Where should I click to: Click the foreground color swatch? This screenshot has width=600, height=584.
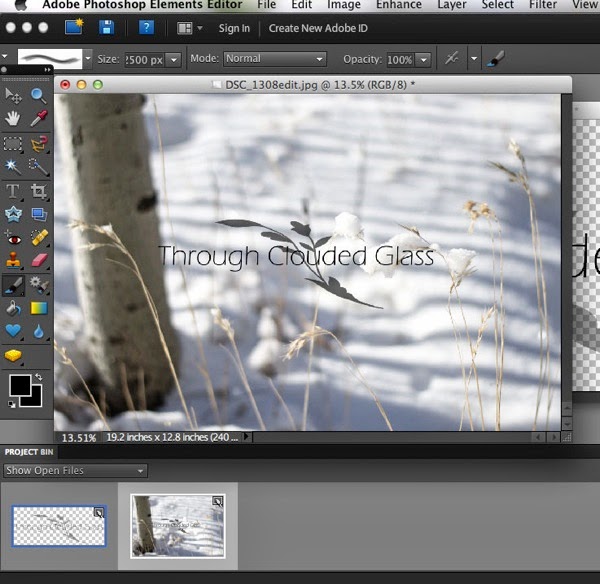(20, 385)
